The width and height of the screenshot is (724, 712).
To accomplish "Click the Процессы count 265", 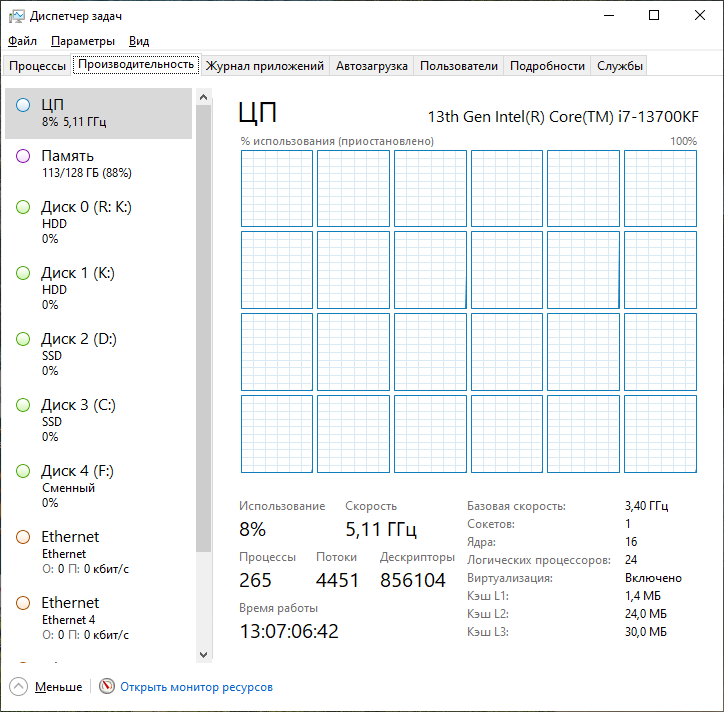I will [x=255, y=580].
